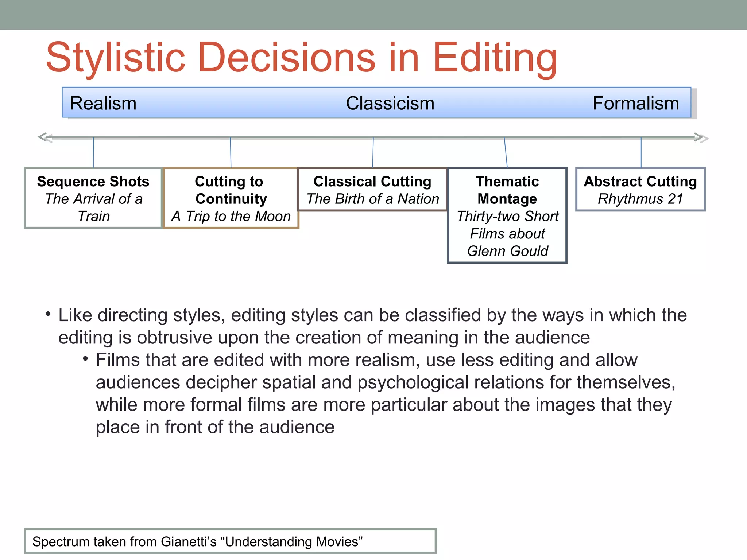The height and width of the screenshot is (560, 747).
Task: Select the "Formalism" label in the spectrum bar
Action: point(636,103)
